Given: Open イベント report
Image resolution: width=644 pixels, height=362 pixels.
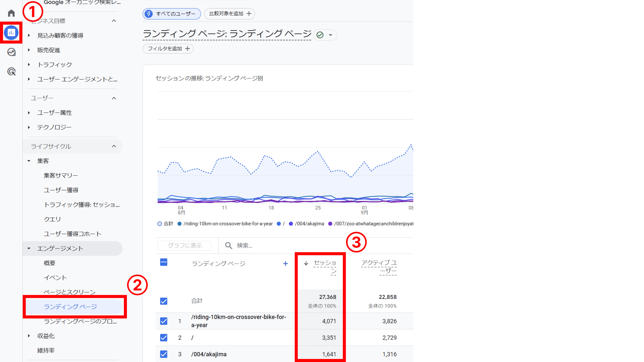Looking at the screenshot, I should coord(55,278).
